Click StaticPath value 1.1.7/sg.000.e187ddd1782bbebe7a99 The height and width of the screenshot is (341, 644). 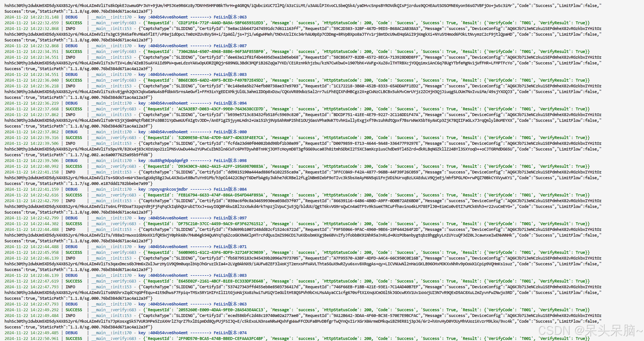click(110, 184)
